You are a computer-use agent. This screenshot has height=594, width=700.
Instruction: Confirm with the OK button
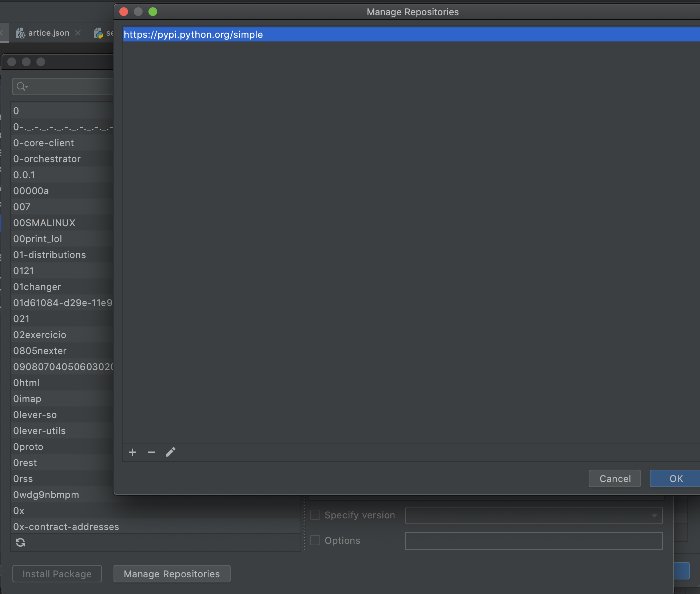(x=676, y=478)
